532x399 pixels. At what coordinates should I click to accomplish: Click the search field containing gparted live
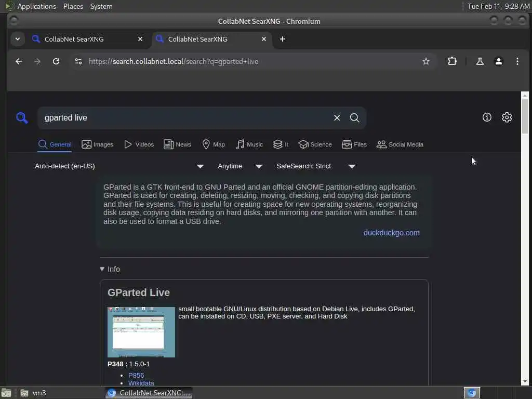point(187,118)
